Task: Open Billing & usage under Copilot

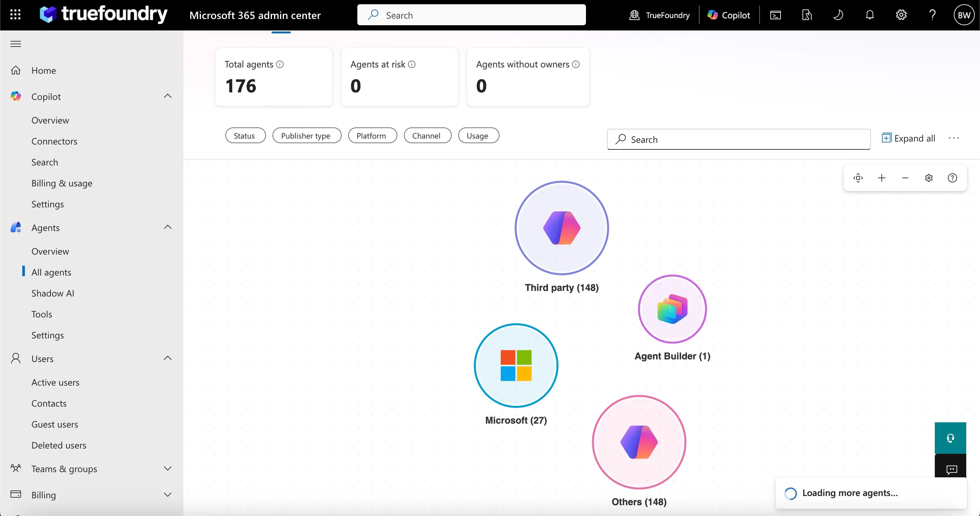Action: [62, 183]
